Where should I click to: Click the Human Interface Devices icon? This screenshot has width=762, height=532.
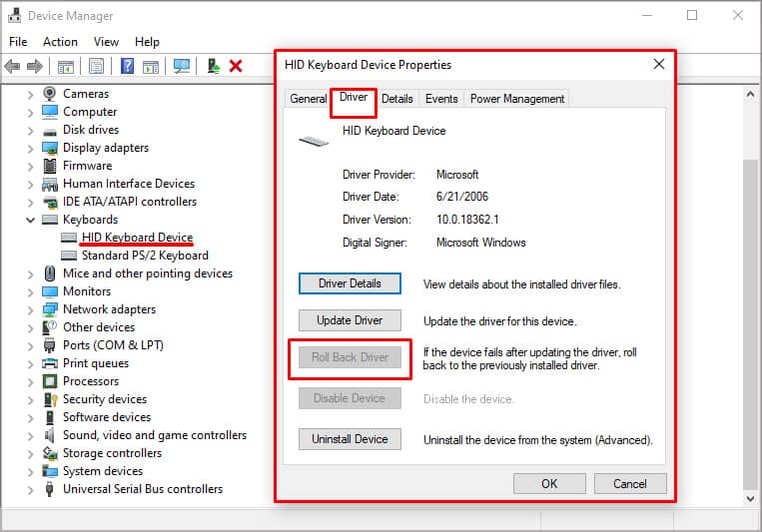[x=50, y=184]
